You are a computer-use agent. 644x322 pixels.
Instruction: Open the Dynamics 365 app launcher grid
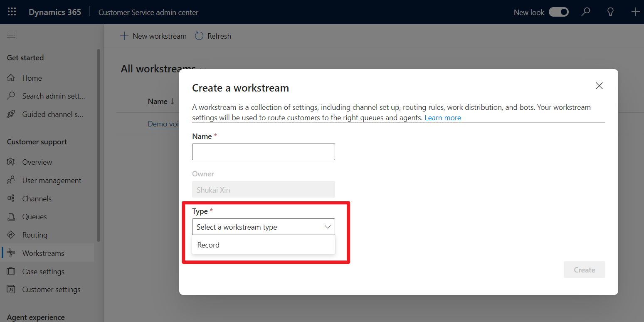point(12,12)
